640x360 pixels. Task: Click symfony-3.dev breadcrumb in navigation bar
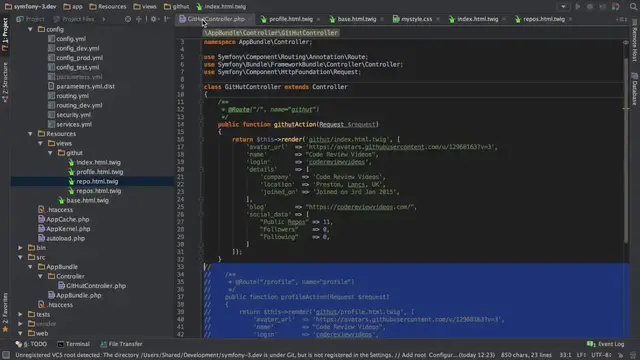point(31,7)
